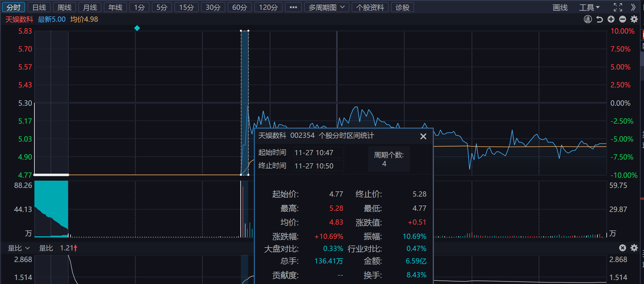The width and height of the screenshot is (644, 284).
Task: Click the 量比 1.21 reading label
Action: coord(58,248)
